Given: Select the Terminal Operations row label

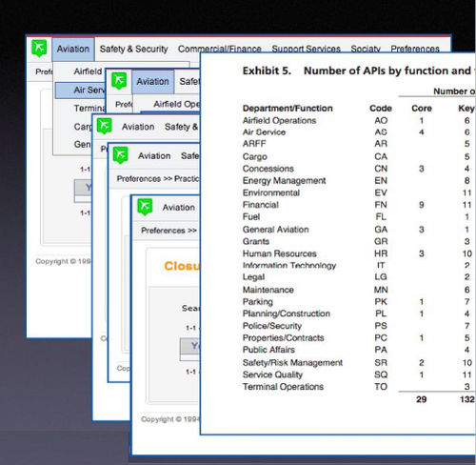Looking at the screenshot, I should click(283, 387).
